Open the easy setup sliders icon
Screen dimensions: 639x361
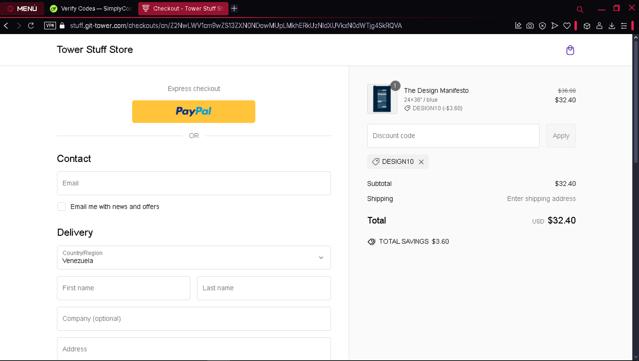[x=624, y=26]
